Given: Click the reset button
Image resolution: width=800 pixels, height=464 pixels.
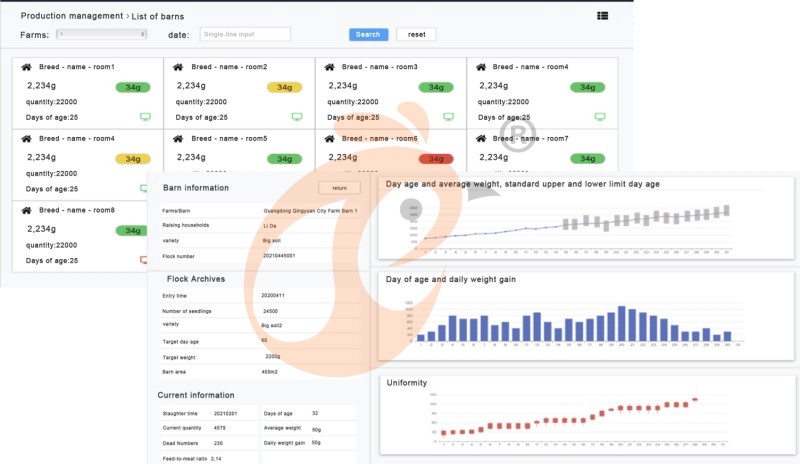Looking at the screenshot, I should point(416,34).
